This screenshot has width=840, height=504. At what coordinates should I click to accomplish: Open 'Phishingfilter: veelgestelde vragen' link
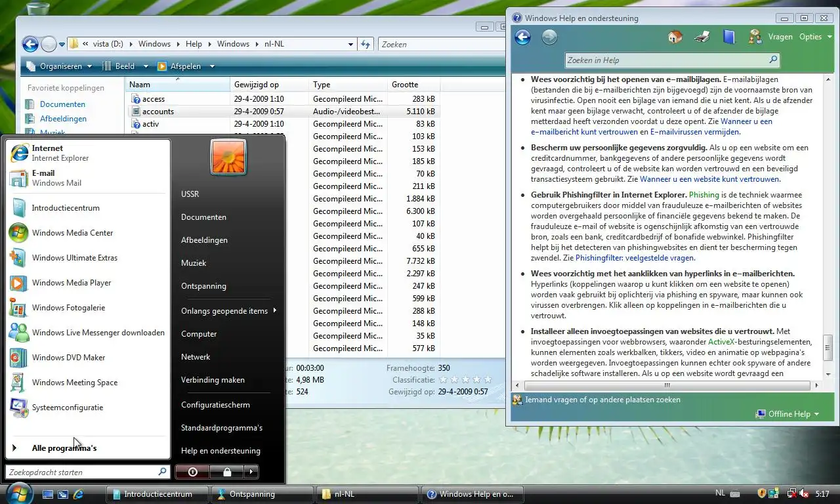pyautogui.click(x=635, y=258)
